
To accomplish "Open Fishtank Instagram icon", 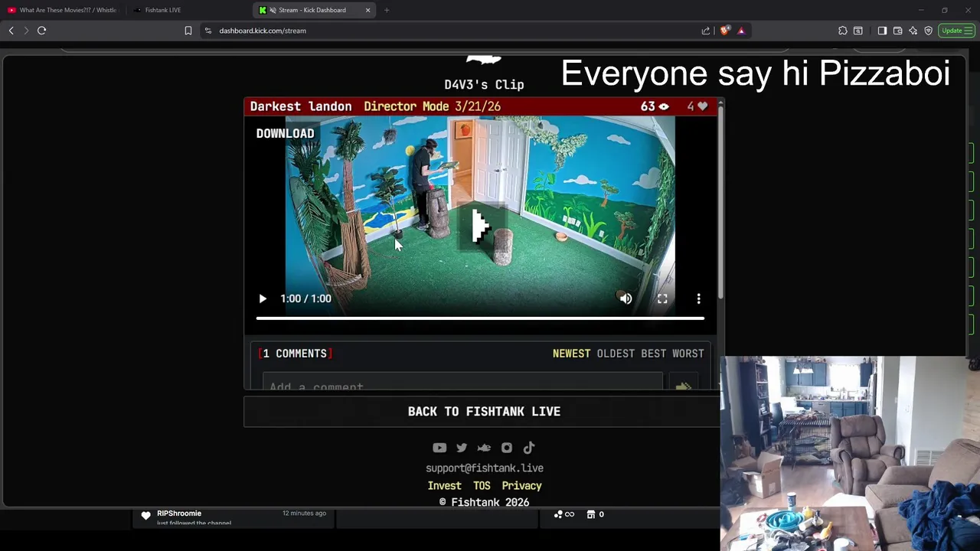I will pos(507,448).
